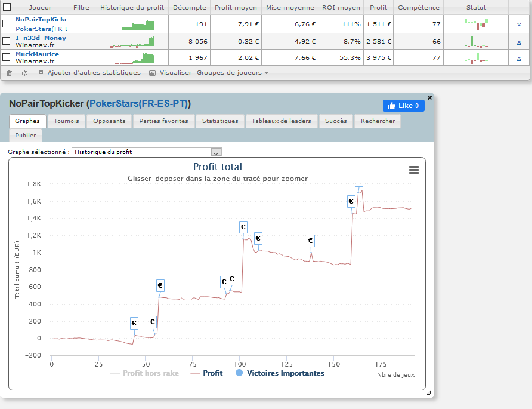Select the Graphes tab
The height and width of the screenshot is (409, 532).
pyautogui.click(x=27, y=121)
